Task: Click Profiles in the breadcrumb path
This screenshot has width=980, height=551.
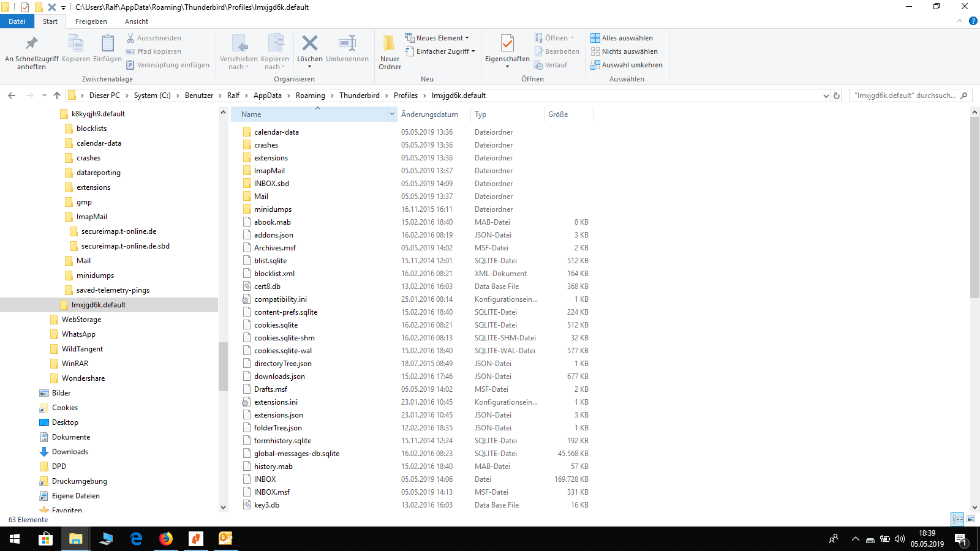Action: (405, 96)
